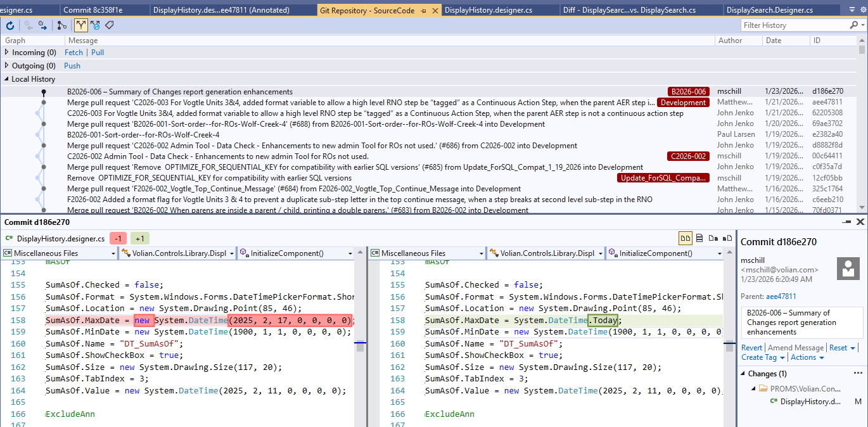868x427 pixels.
Task: Click the search magnifier in Filter History
Action: pyautogui.click(x=853, y=25)
